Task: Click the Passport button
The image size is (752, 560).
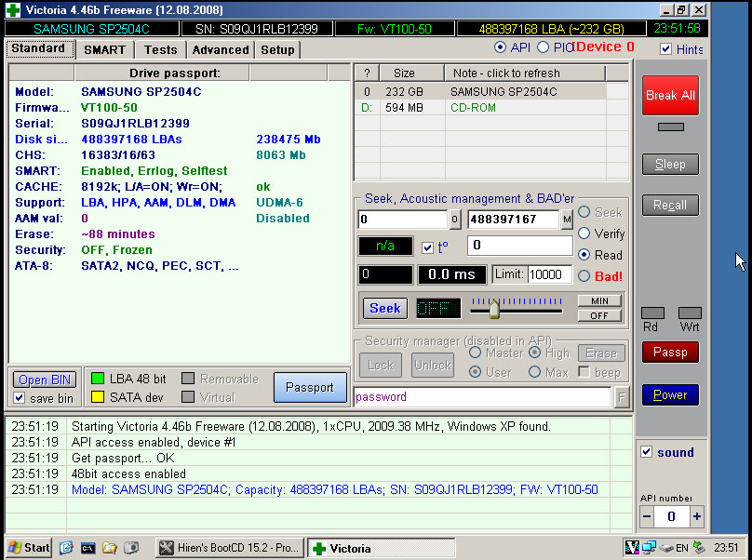Action: [x=310, y=387]
